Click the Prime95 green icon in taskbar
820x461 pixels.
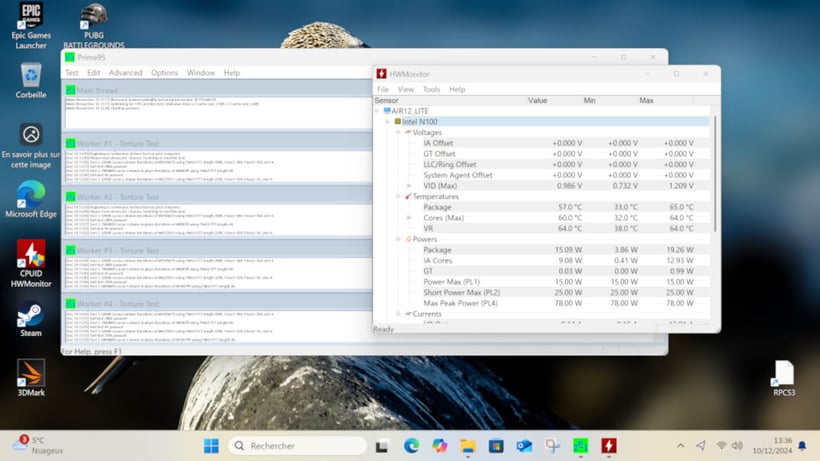(580, 445)
